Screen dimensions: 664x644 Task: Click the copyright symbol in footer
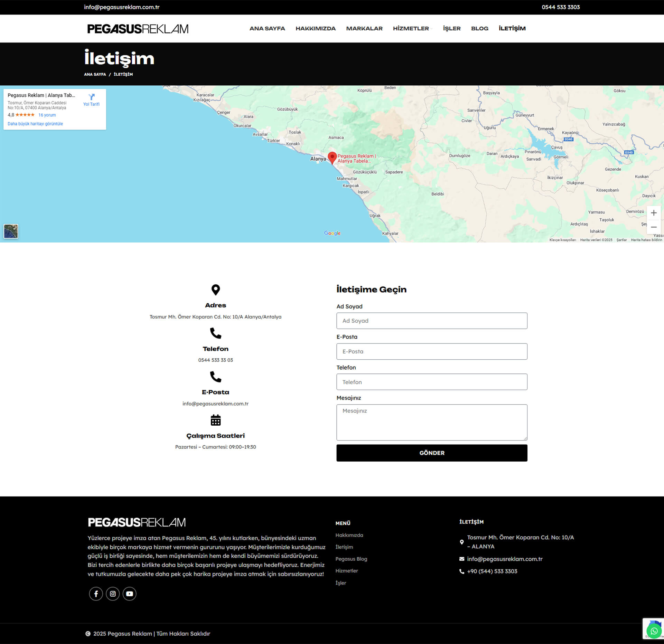point(88,634)
